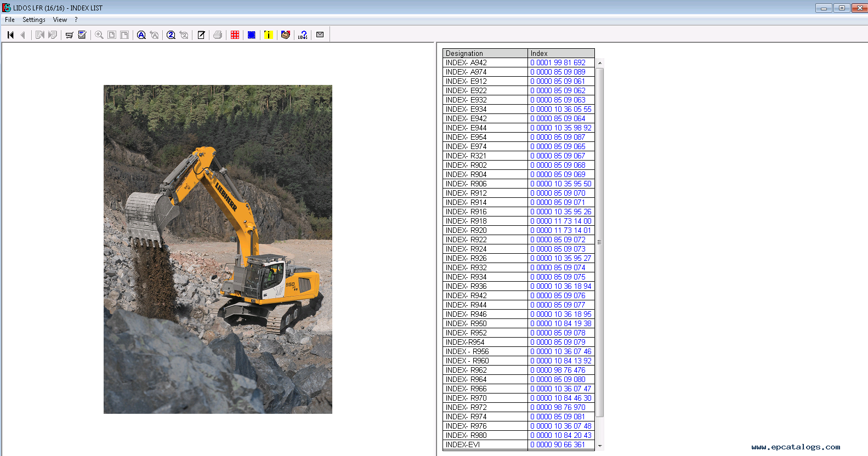Click the previous document list icon
This screenshot has height=456, width=868.
39,35
